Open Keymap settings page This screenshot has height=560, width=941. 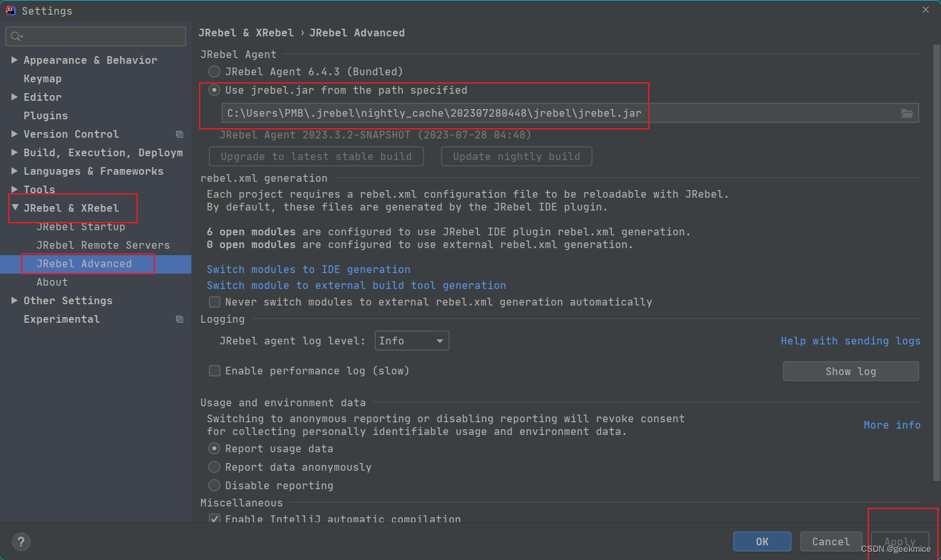pos(43,78)
